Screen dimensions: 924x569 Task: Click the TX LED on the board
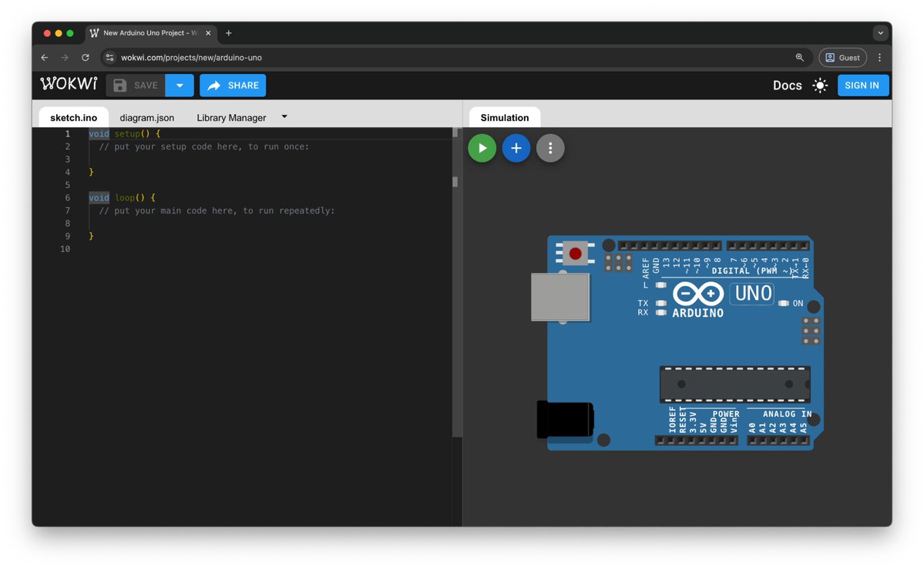pos(661,304)
